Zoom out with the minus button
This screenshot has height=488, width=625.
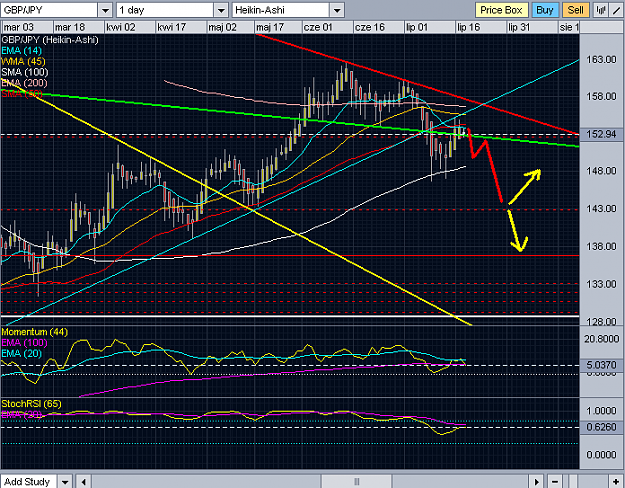tap(554, 482)
